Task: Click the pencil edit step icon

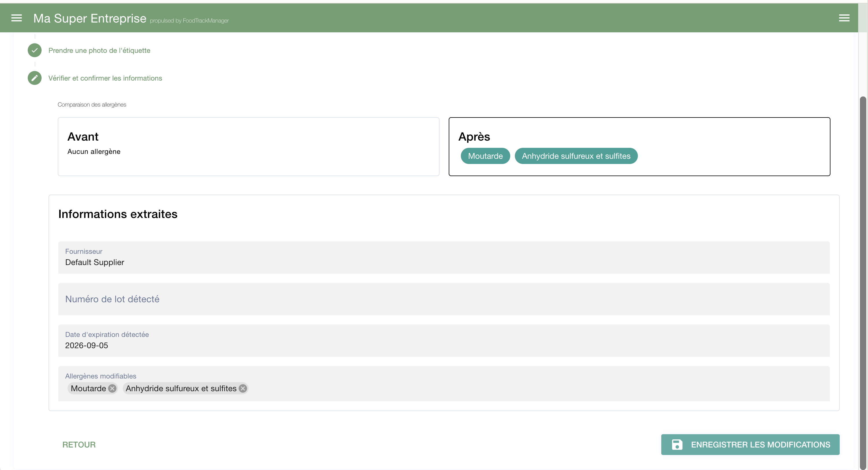Action: coord(34,78)
